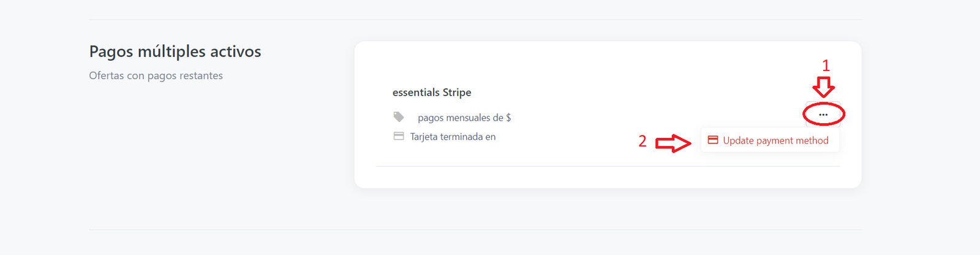Click the divider line inside the offer card
The width and height of the screenshot is (980, 255).
click(608, 166)
